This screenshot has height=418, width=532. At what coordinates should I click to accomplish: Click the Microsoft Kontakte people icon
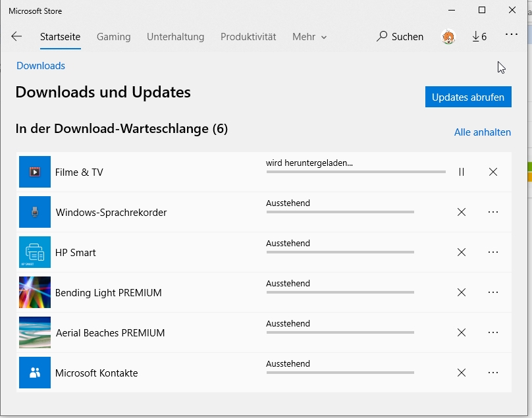click(x=35, y=373)
